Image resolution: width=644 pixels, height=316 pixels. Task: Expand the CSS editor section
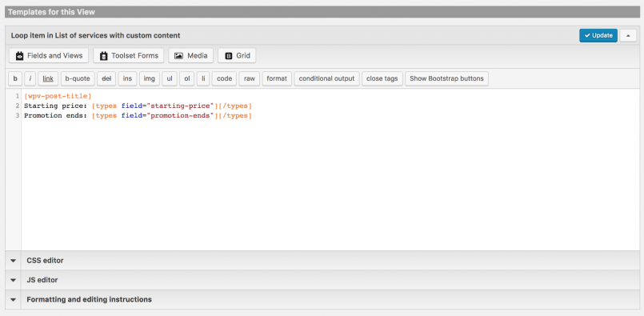point(13,261)
